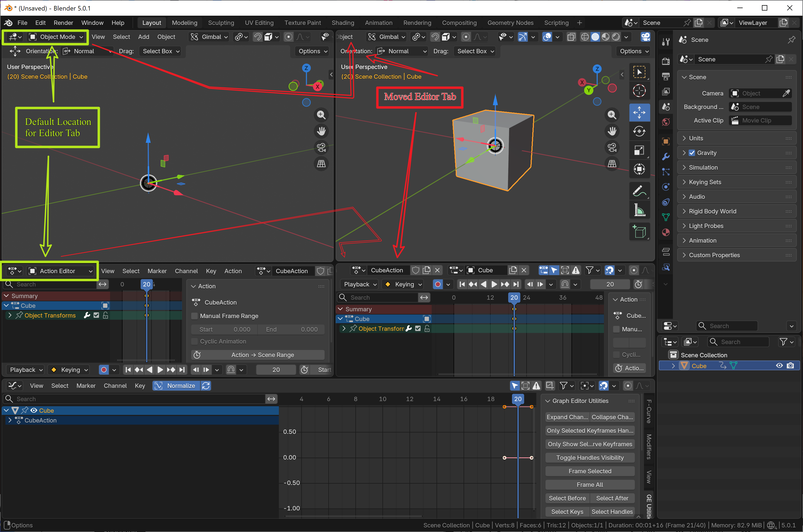Choose the Annotate pencil tool
Image resolution: width=803 pixels, height=532 pixels.
[639, 191]
